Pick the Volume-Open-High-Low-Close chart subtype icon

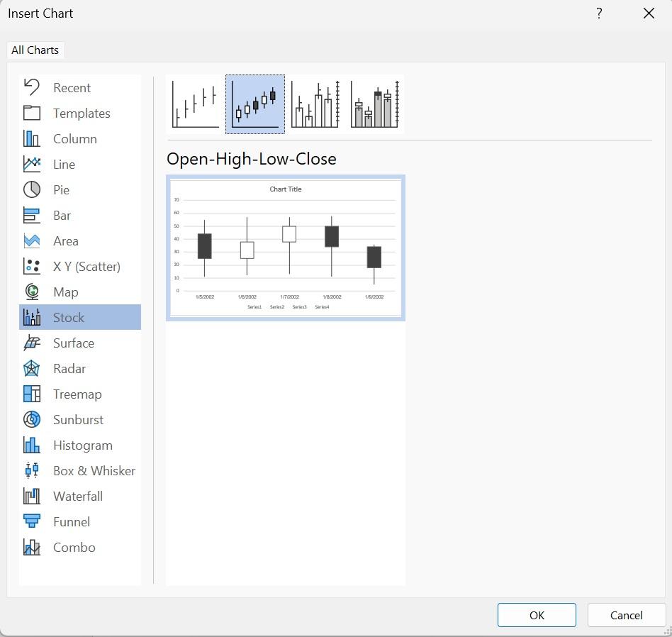376,104
